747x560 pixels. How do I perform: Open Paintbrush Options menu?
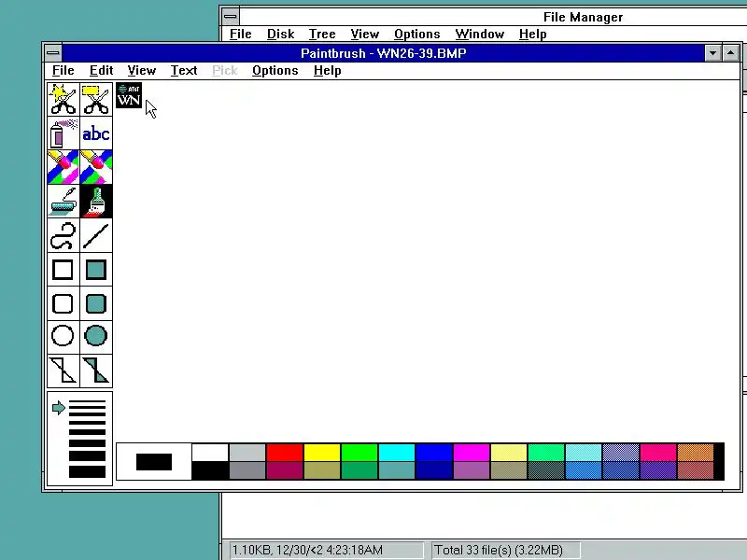(x=275, y=71)
